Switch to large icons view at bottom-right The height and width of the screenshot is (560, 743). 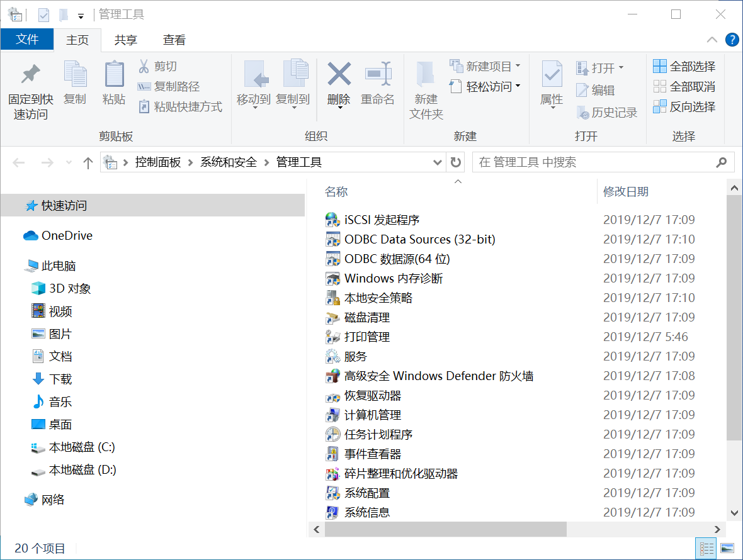pos(727,548)
